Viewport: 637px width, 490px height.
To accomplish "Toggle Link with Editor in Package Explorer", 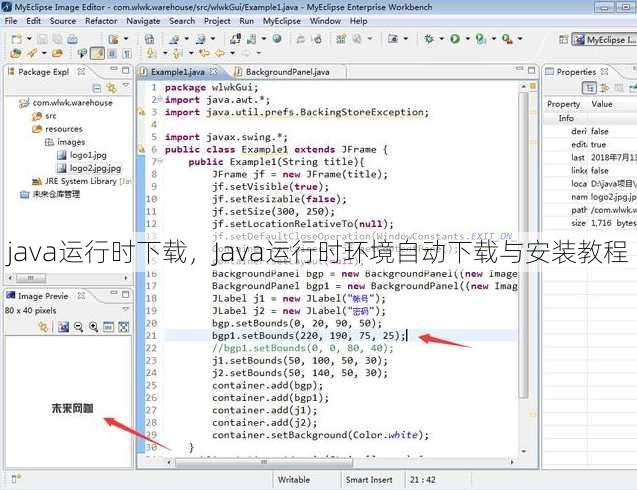I will pos(111,88).
